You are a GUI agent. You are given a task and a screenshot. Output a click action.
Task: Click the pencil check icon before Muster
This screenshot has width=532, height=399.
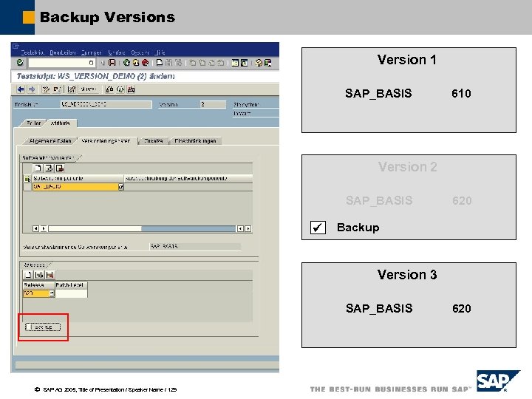(x=72, y=89)
